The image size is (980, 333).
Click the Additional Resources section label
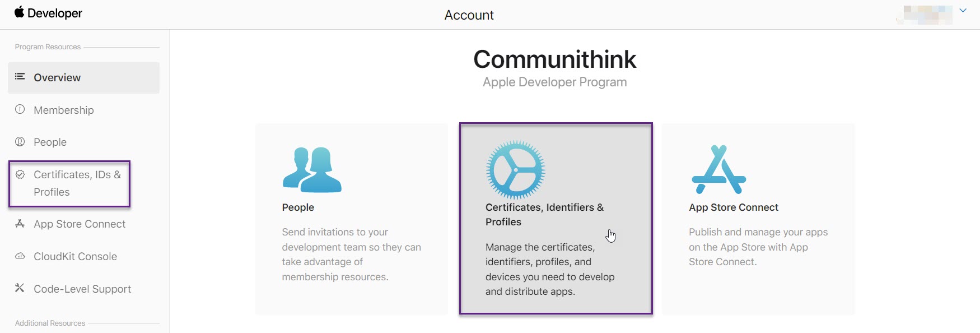pos(50,323)
